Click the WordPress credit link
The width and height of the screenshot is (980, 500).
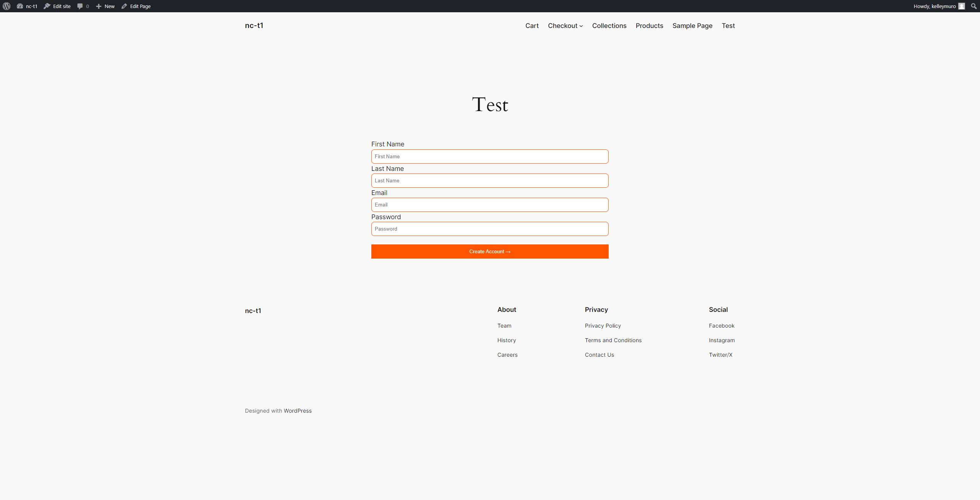pos(297,411)
